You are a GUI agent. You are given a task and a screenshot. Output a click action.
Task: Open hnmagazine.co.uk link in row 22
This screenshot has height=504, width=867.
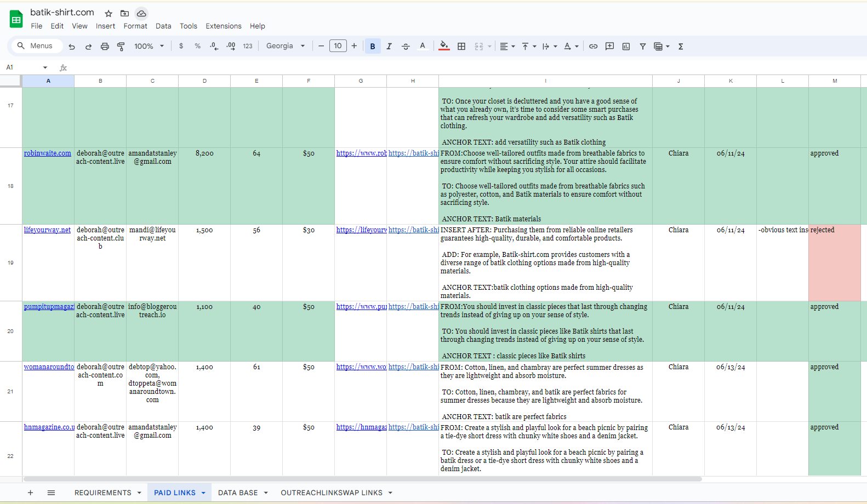point(49,427)
